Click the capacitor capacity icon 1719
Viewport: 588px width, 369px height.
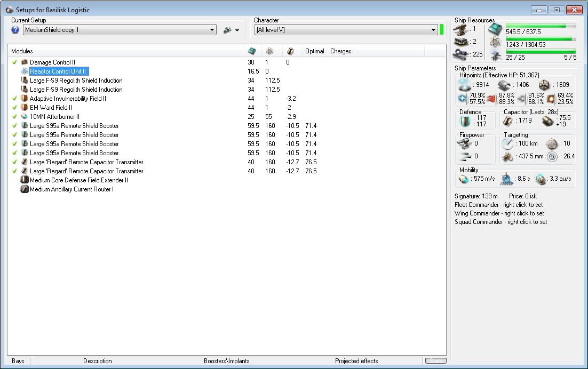click(x=508, y=121)
